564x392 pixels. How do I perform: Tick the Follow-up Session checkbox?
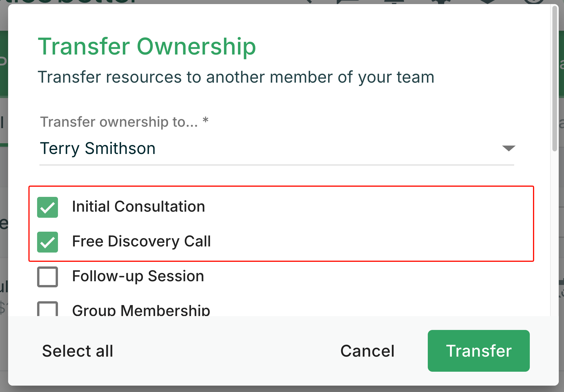[x=48, y=277]
